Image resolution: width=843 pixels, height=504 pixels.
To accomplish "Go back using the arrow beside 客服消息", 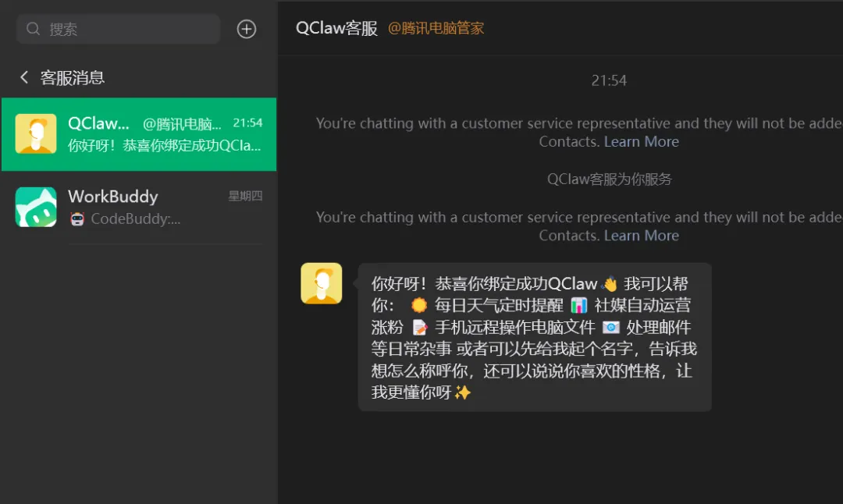I will tap(23, 77).
